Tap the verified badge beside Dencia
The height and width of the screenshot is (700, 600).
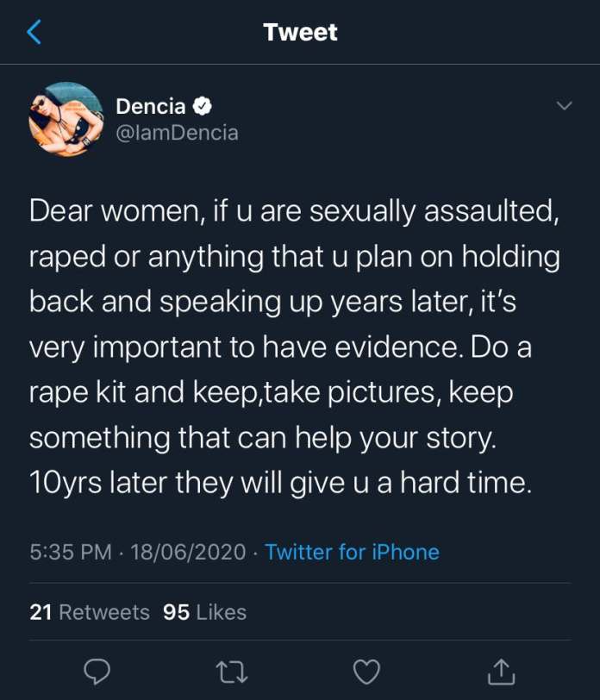(x=203, y=107)
